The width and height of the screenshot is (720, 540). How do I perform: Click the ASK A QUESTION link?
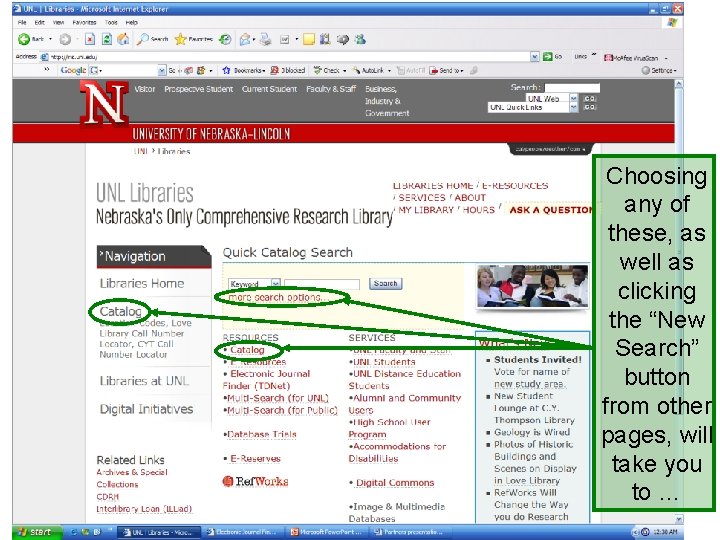click(551, 210)
